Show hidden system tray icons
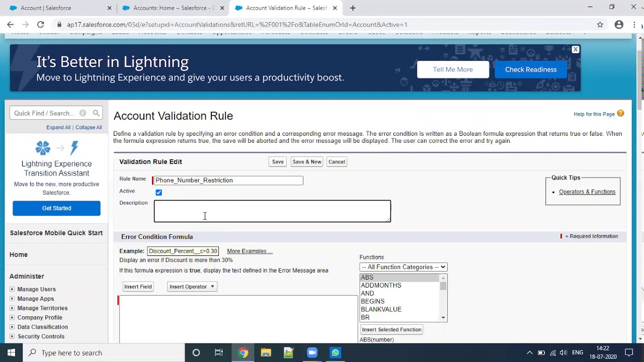 click(529, 352)
